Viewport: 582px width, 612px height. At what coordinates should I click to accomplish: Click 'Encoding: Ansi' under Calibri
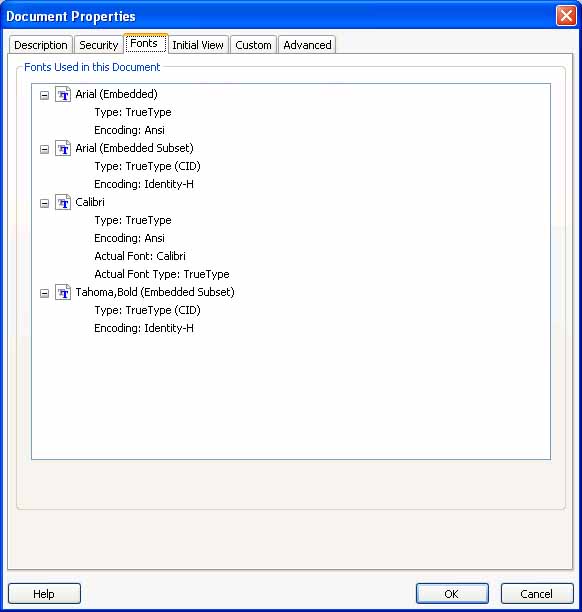[129, 238]
